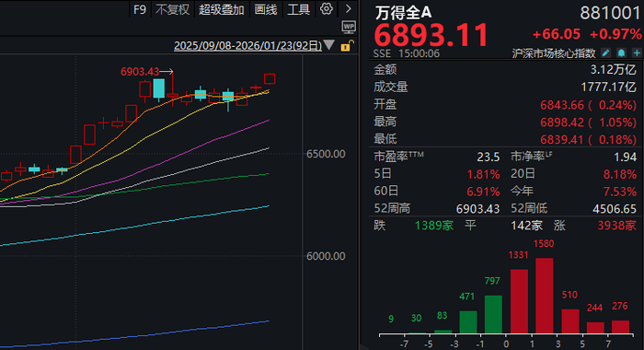Click the 开盘 value 6843.66
The width and height of the screenshot is (644, 350).
562,105
